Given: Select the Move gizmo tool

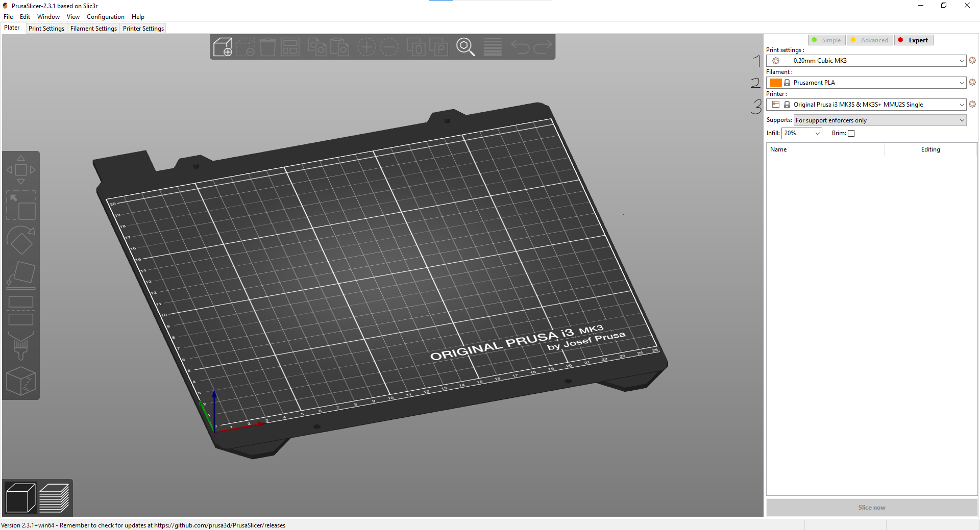Looking at the screenshot, I should 21,170.
